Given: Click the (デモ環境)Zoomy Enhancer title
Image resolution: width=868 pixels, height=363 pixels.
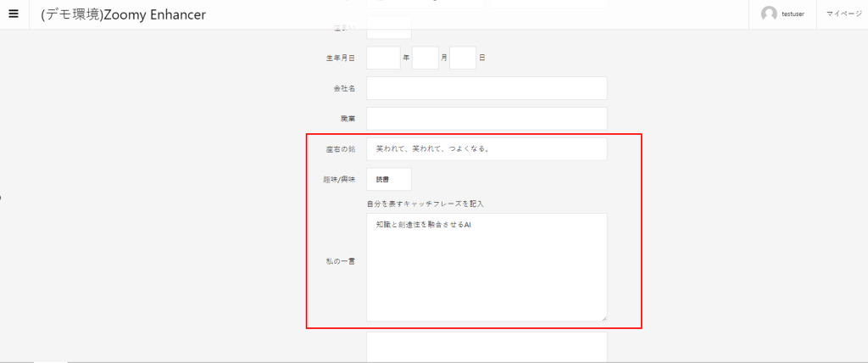Looking at the screenshot, I should point(123,14).
